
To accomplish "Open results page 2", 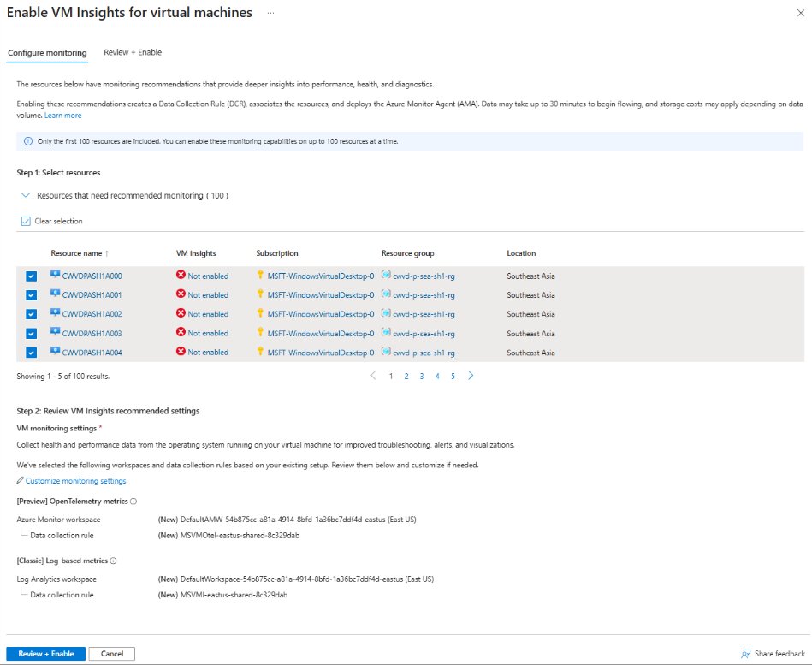I will (406, 377).
